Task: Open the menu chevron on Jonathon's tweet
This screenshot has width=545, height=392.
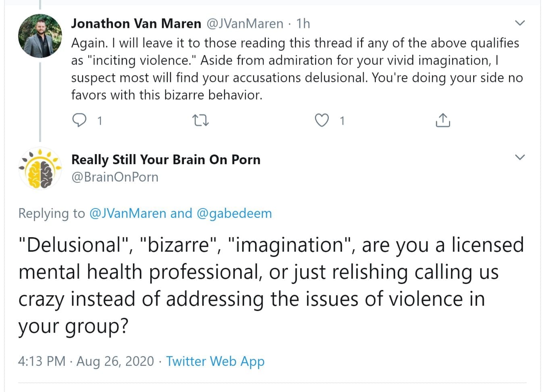Action: 520,23
